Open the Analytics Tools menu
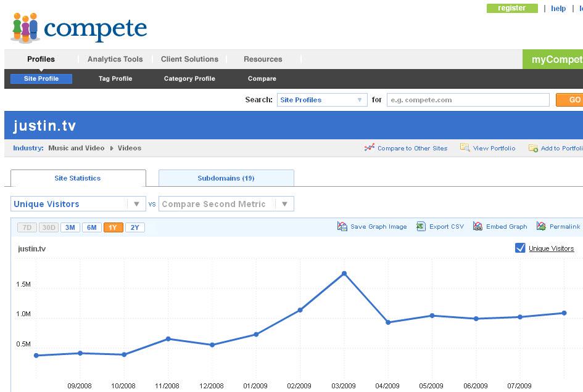The height and width of the screenshot is (392, 583). pos(115,59)
